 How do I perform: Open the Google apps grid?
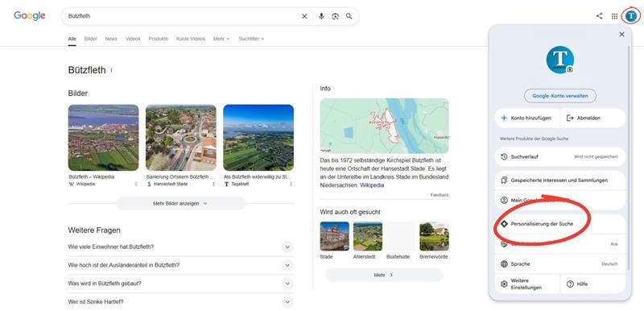coord(614,16)
